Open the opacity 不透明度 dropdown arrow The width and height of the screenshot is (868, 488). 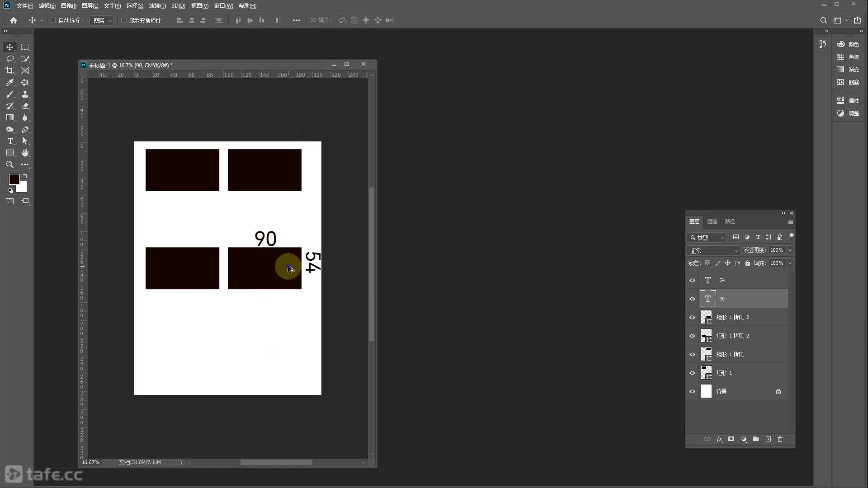click(x=790, y=250)
